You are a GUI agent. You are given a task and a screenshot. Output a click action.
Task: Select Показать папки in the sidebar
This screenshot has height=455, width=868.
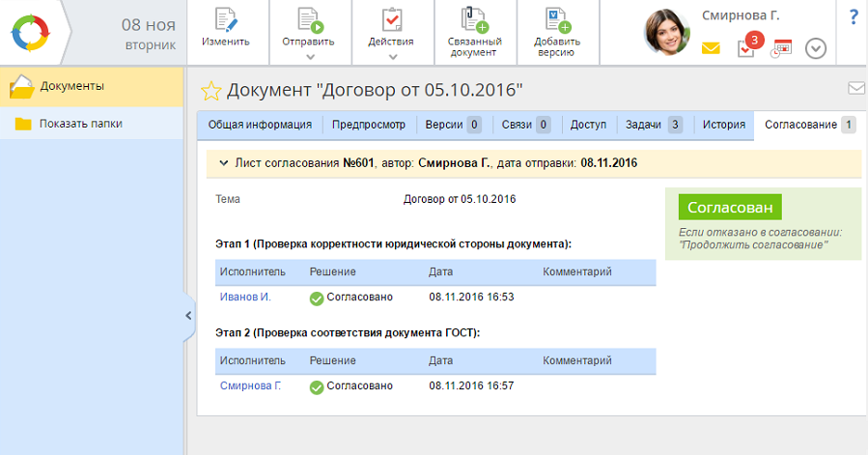pyautogui.click(x=80, y=124)
